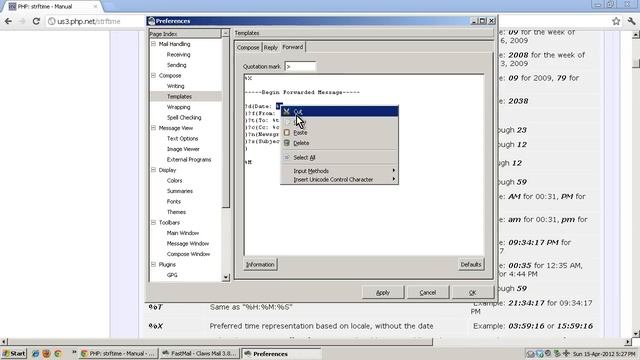
Task: Select Writing in the page index
Action: click(176, 86)
